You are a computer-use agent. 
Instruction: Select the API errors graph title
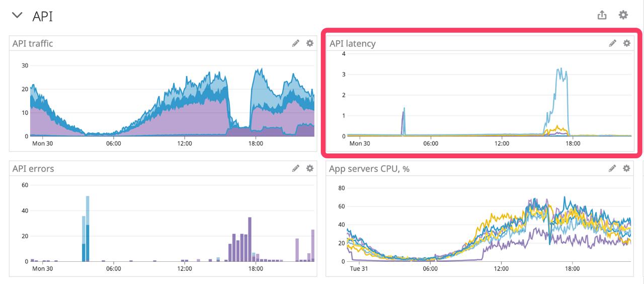[x=33, y=169]
